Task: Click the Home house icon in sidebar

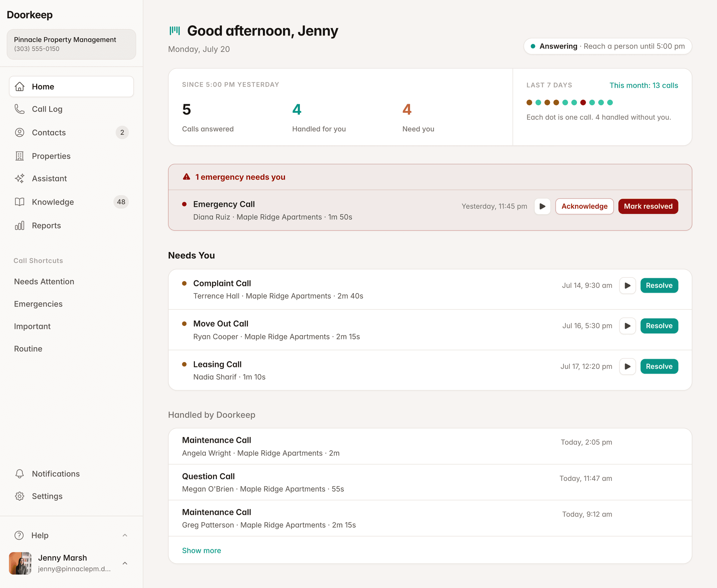Action: 20,87
